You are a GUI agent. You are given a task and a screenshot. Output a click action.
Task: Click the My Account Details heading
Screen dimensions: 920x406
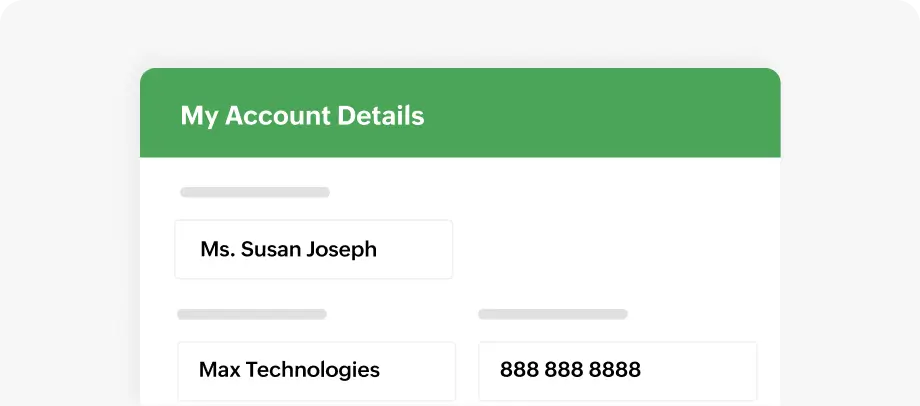tap(302, 116)
